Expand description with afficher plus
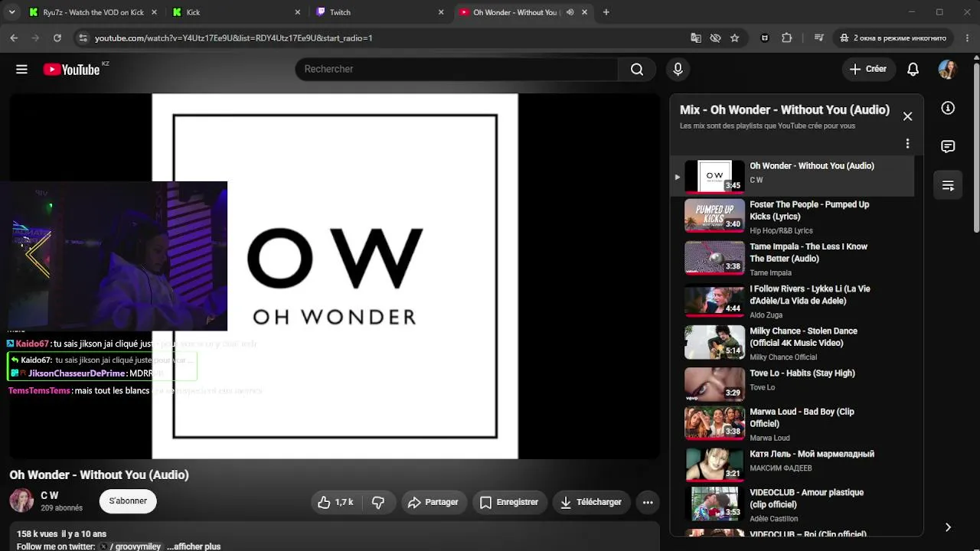980x551 pixels. pos(194,546)
